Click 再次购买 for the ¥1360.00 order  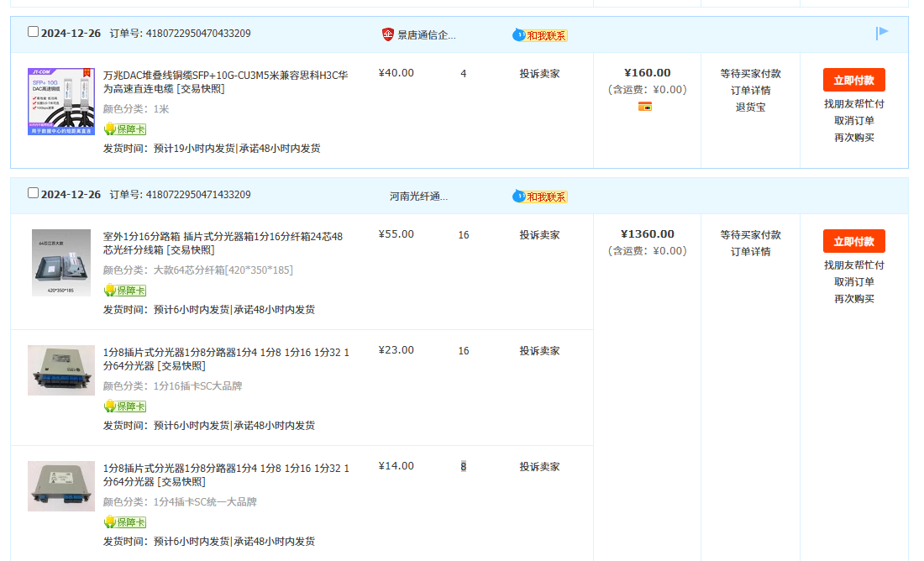[x=853, y=299]
